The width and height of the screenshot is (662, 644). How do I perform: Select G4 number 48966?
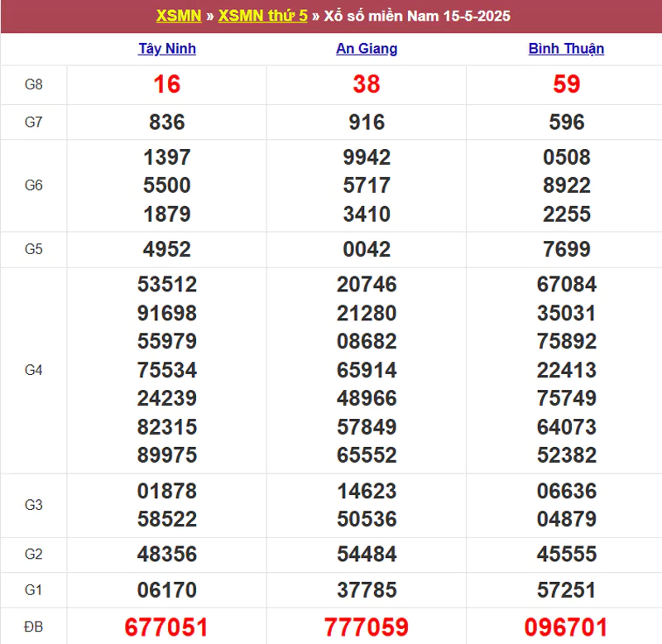tap(367, 398)
